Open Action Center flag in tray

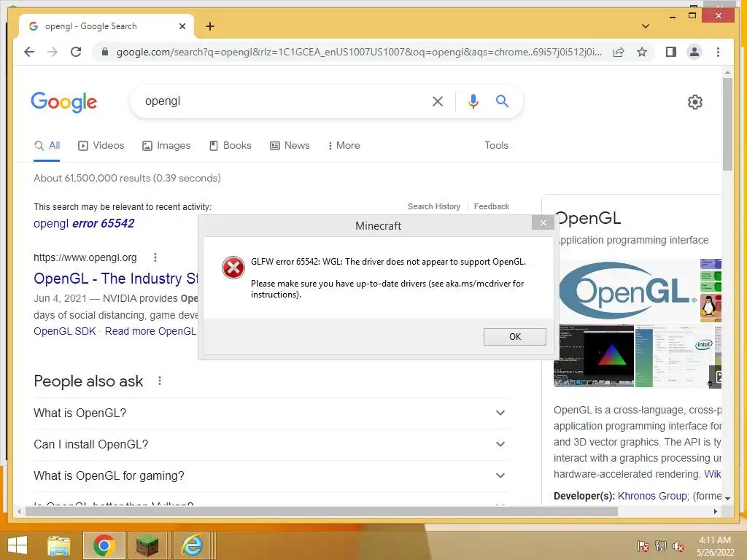[643, 546]
